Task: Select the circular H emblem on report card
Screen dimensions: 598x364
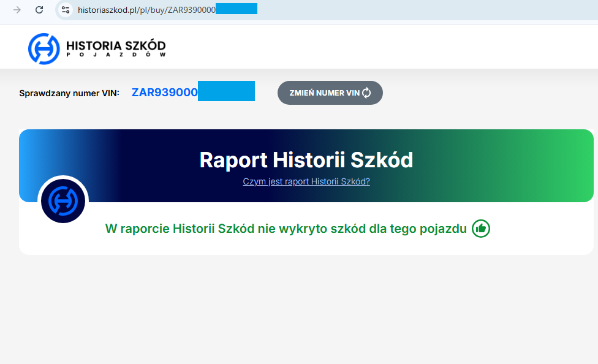Action: point(63,200)
